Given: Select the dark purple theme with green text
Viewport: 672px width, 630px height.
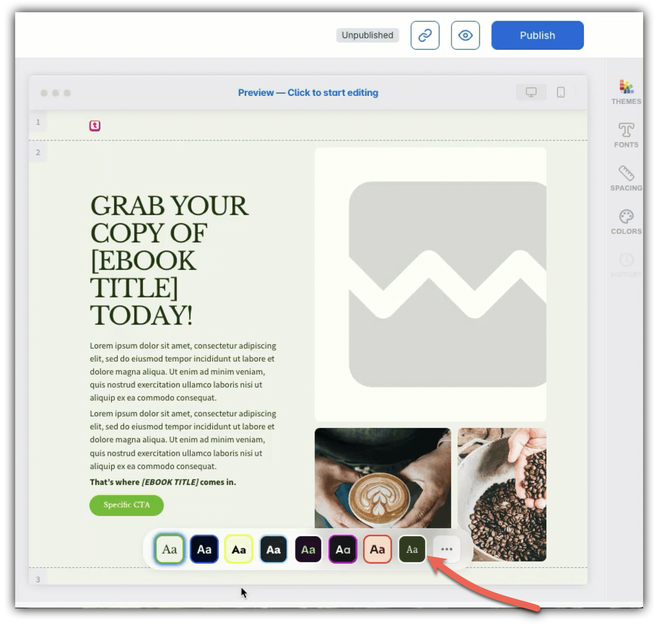Looking at the screenshot, I should tap(308, 549).
